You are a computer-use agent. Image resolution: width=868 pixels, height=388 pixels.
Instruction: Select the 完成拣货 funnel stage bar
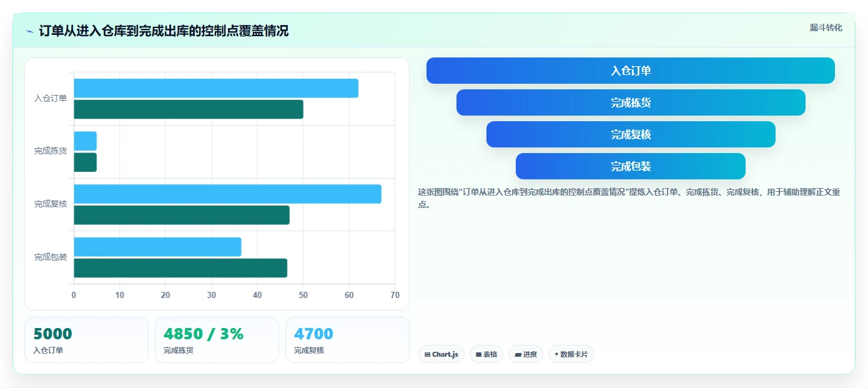[x=631, y=102]
